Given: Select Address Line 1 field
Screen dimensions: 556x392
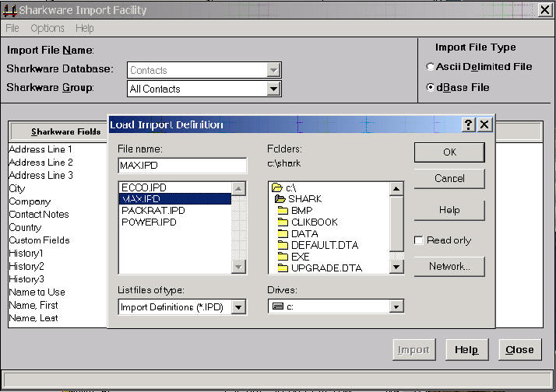Looking at the screenshot, I should tap(40, 149).
